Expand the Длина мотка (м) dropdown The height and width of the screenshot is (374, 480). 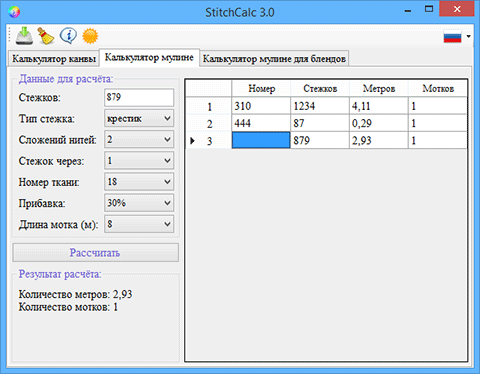[139, 224]
